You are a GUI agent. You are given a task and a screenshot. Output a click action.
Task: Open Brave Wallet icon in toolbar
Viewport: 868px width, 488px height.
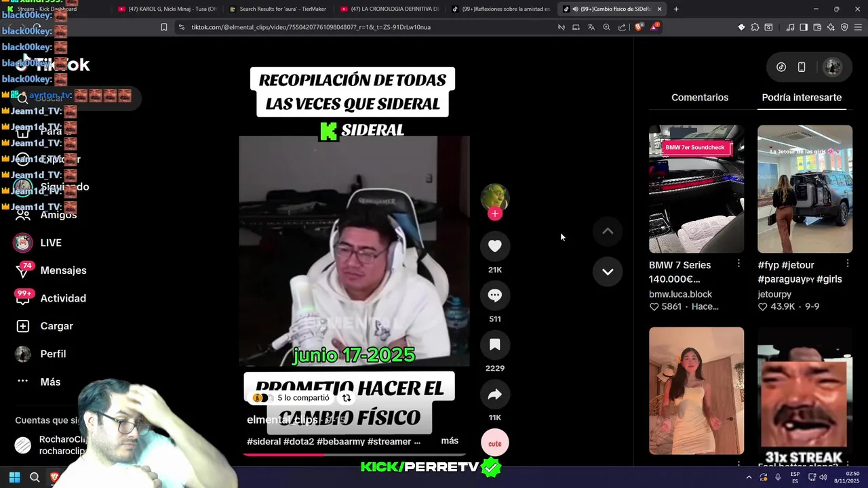point(817,27)
